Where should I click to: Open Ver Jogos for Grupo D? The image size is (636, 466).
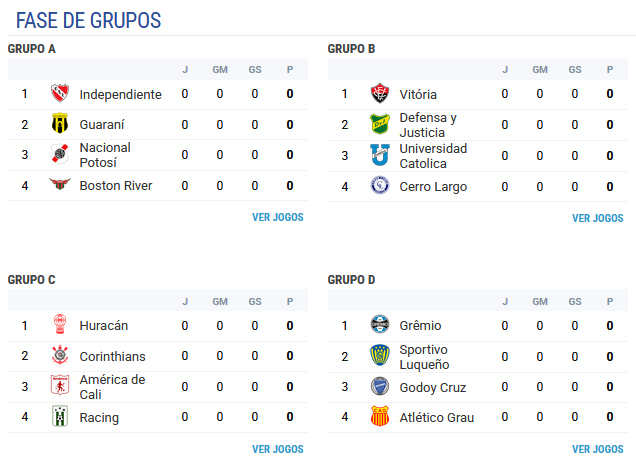[x=597, y=449]
